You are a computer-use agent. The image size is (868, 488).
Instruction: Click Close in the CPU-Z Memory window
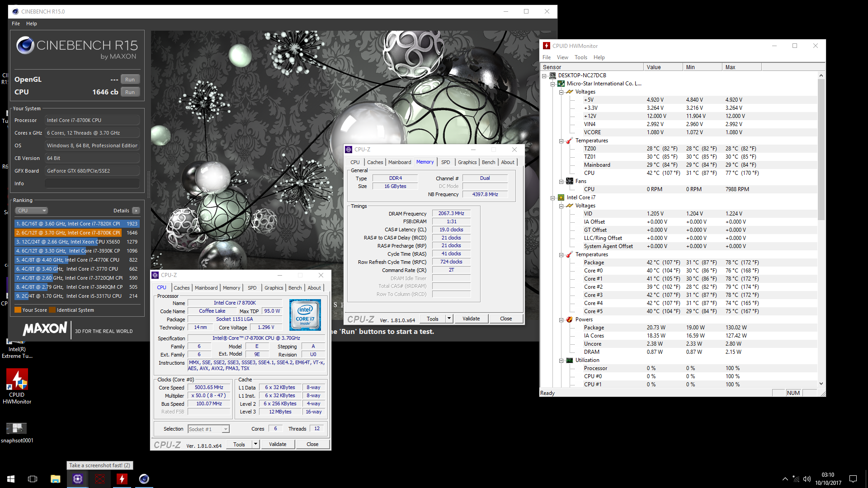point(506,319)
